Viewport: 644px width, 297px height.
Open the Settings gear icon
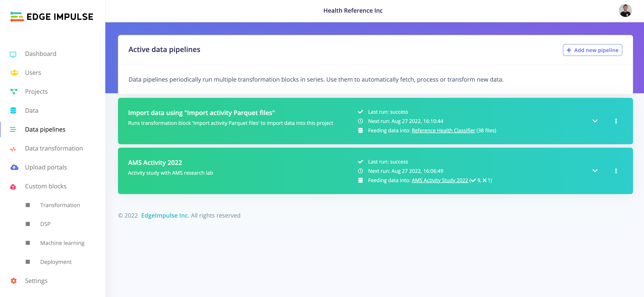[x=14, y=281]
